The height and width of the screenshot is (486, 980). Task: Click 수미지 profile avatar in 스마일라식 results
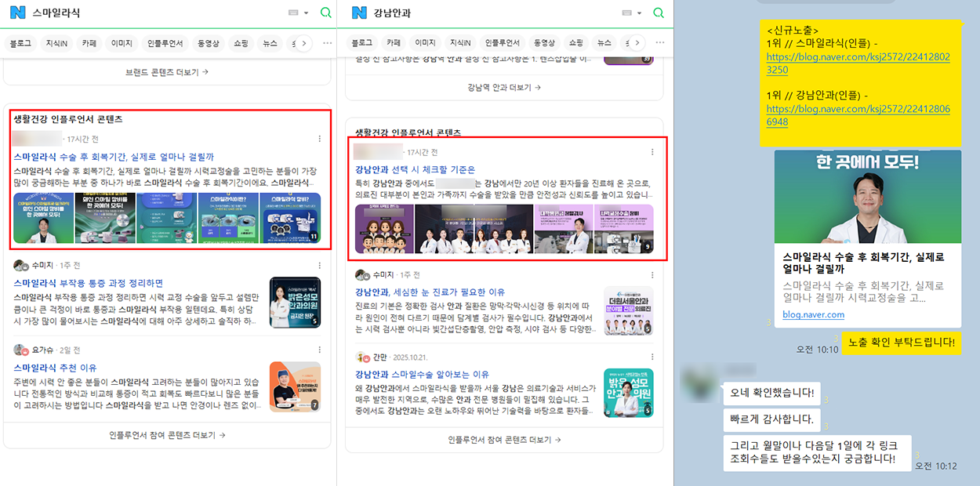(20, 266)
